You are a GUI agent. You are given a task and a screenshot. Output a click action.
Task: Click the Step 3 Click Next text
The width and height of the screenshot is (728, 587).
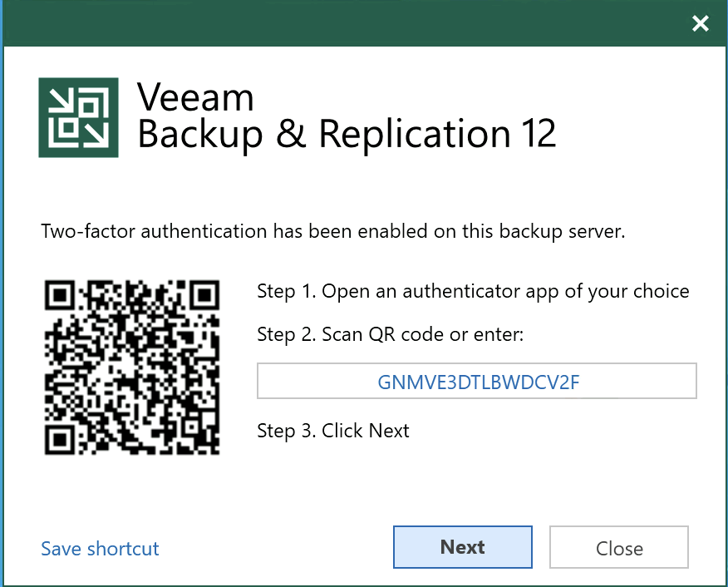(x=332, y=431)
